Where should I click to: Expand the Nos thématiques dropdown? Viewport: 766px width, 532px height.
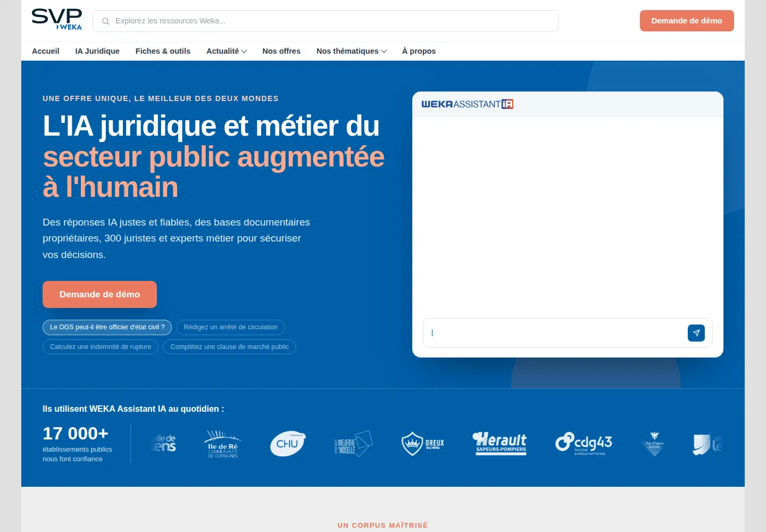pos(352,51)
